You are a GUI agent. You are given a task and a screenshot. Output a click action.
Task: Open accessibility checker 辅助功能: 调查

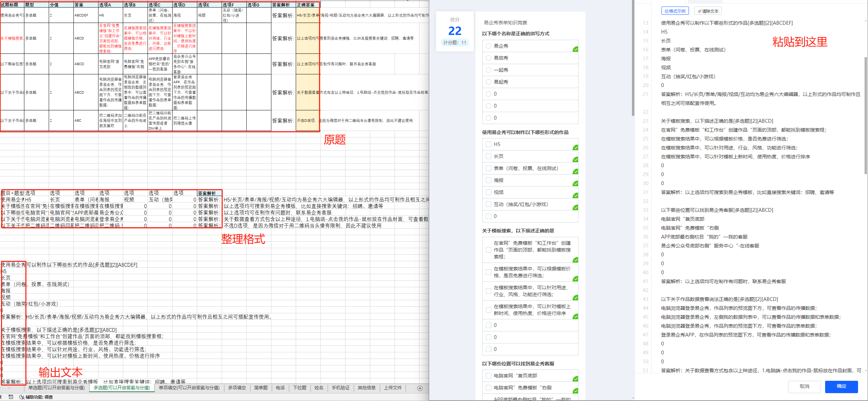coord(36,397)
